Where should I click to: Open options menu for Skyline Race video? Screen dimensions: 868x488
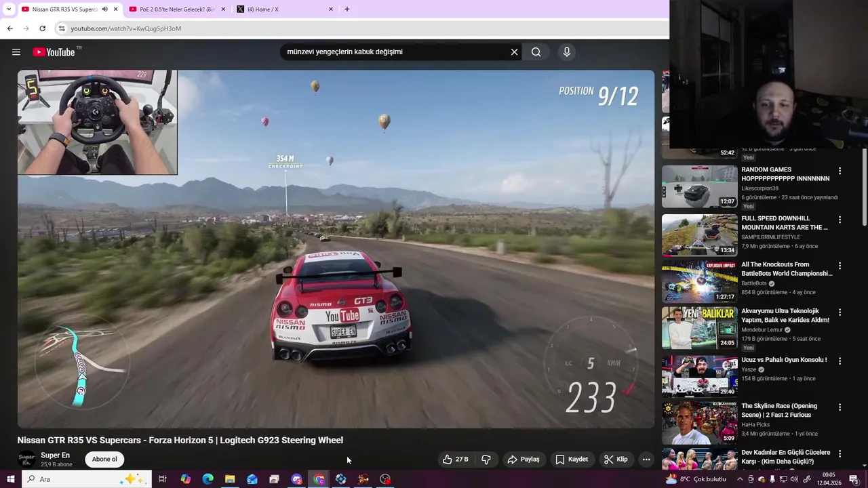coord(840,407)
